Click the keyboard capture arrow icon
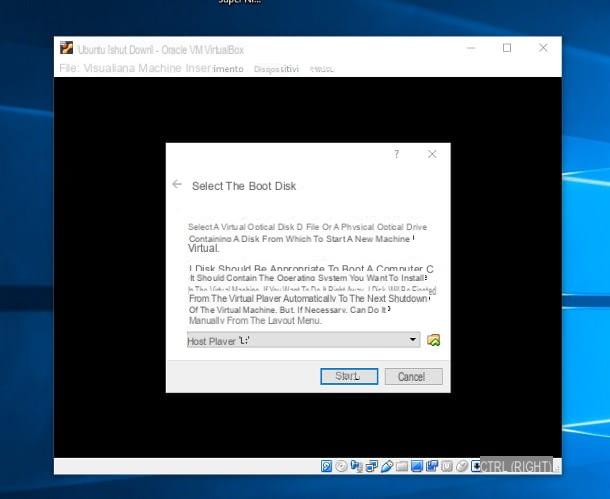Screen dimensions: 610x499 [x=475, y=466]
